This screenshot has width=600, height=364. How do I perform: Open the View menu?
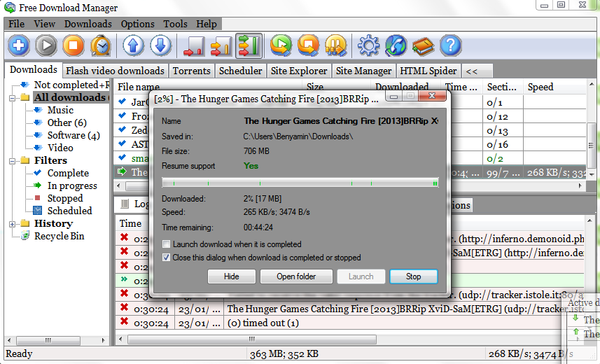44,24
